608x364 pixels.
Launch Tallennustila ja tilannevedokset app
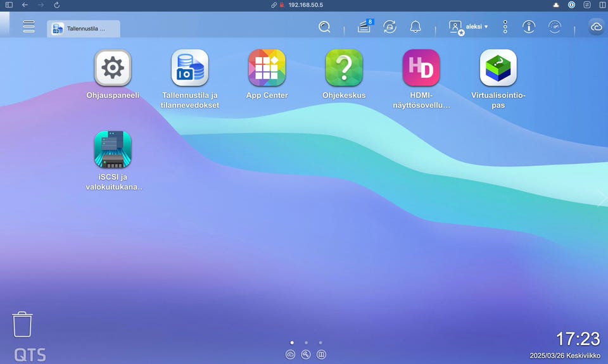[190, 68]
